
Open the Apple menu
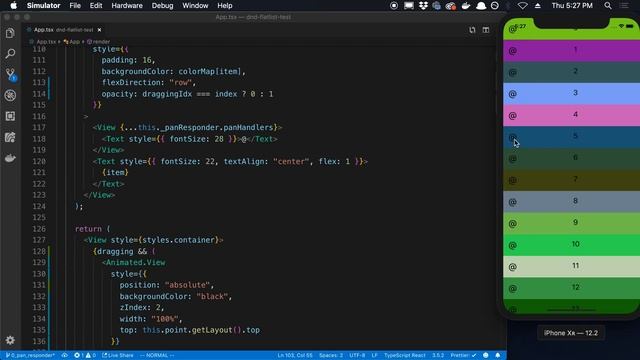coord(13,6)
